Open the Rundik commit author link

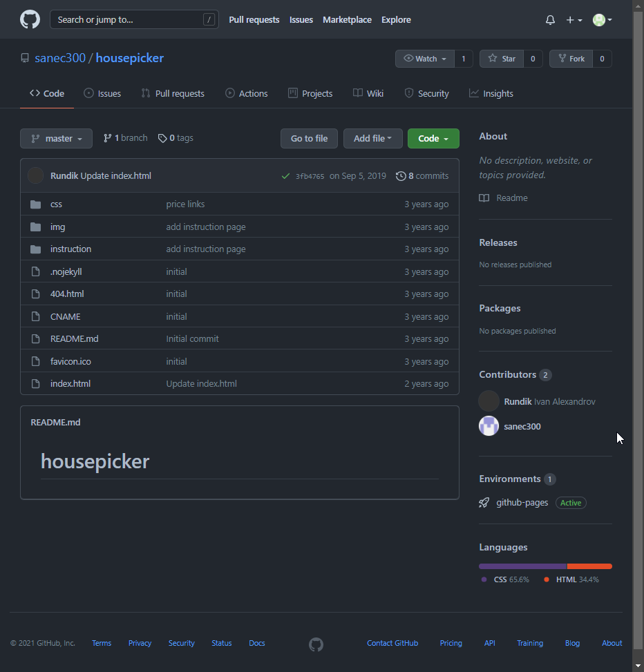point(64,175)
